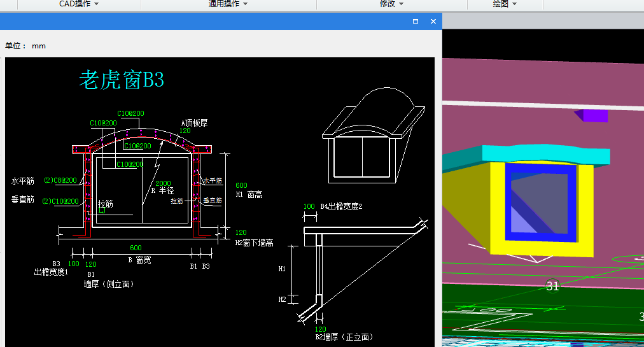This screenshot has width=644, height=347.
Task: Click the R 半径 label
Action: pyautogui.click(x=163, y=191)
